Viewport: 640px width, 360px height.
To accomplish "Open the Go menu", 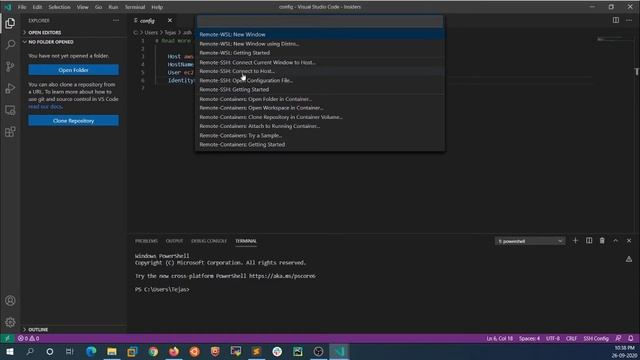I will (x=98, y=7).
